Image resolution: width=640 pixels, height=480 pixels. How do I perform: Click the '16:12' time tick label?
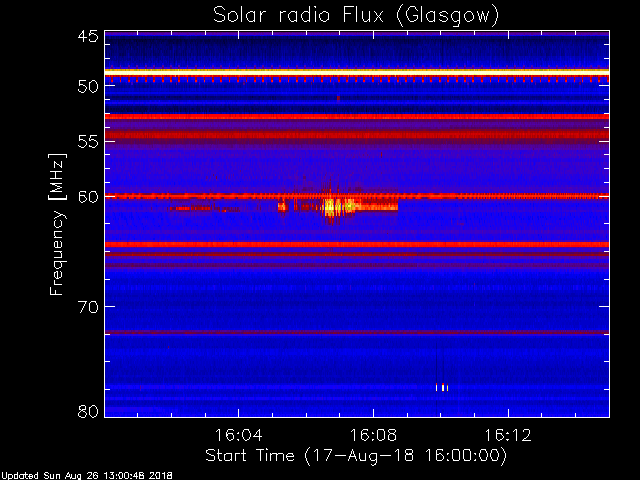coord(508,435)
